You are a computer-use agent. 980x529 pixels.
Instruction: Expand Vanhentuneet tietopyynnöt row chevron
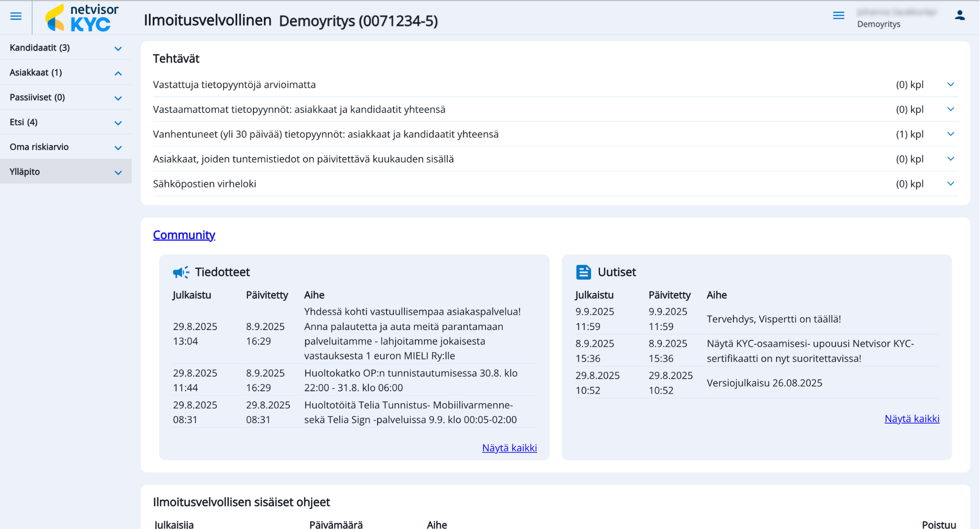click(950, 134)
